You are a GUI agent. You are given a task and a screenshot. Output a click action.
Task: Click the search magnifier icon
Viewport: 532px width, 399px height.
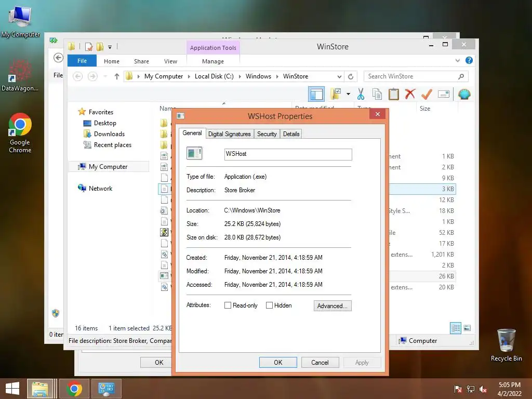(x=461, y=76)
